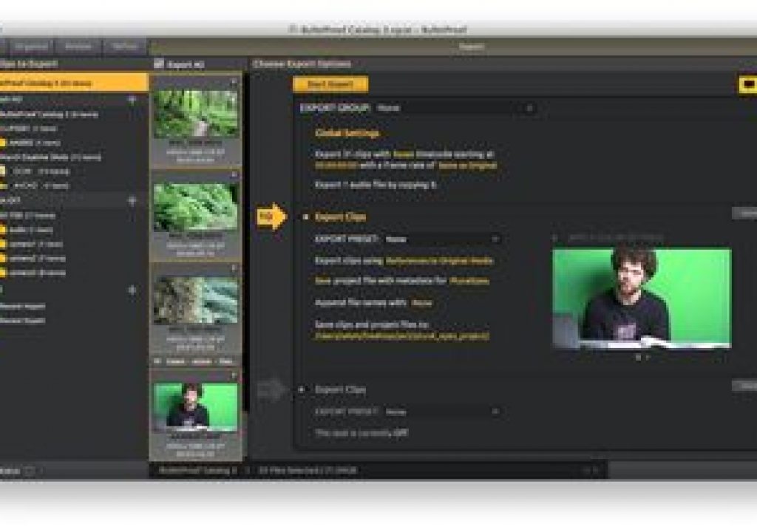Select the Export tab
The image size is (757, 532).
pyautogui.click(x=471, y=47)
